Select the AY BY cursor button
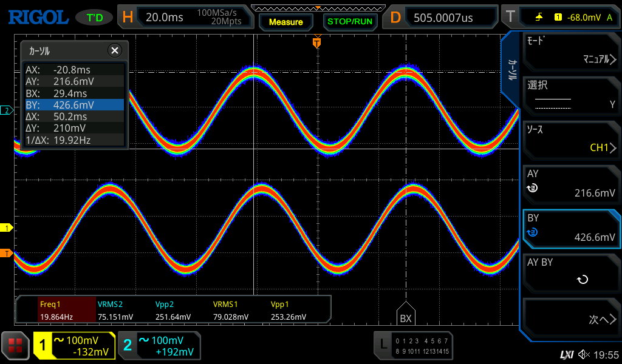This screenshot has width=622, height=364. 572,272
